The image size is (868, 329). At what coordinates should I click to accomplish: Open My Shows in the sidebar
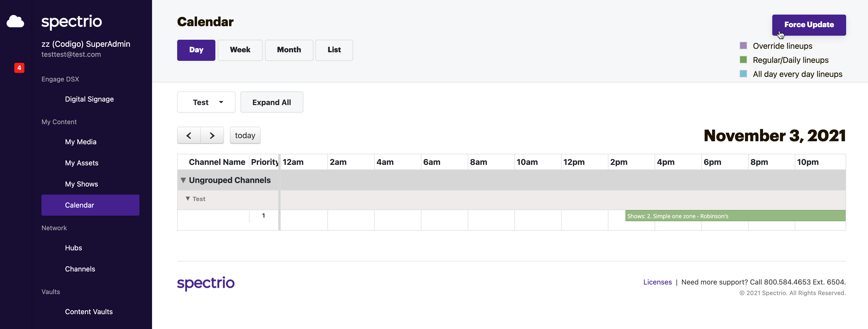pyautogui.click(x=81, y=184)
